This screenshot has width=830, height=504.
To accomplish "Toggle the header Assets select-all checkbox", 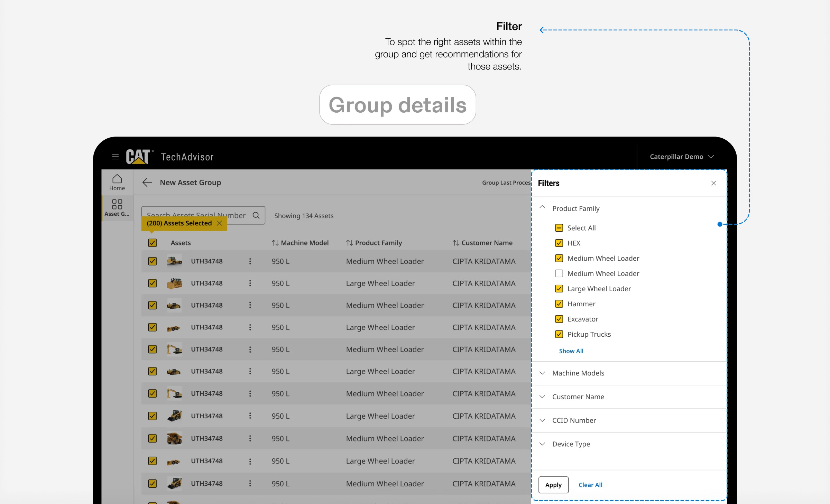I will (153, 243).
